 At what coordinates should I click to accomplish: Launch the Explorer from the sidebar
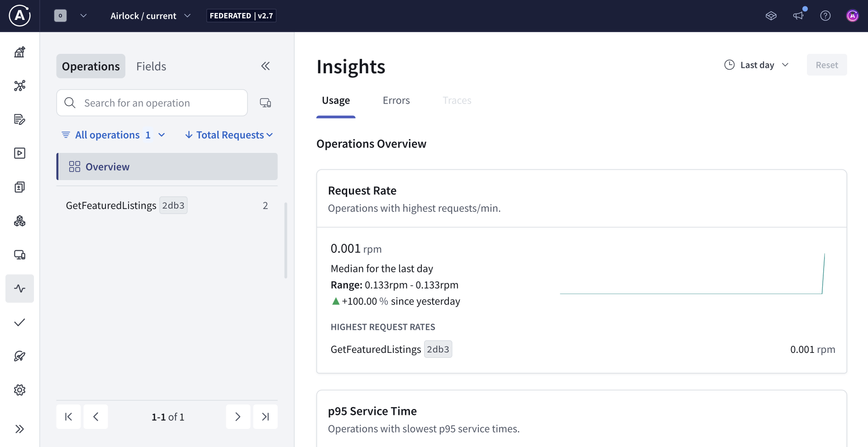tap(19, 153)
